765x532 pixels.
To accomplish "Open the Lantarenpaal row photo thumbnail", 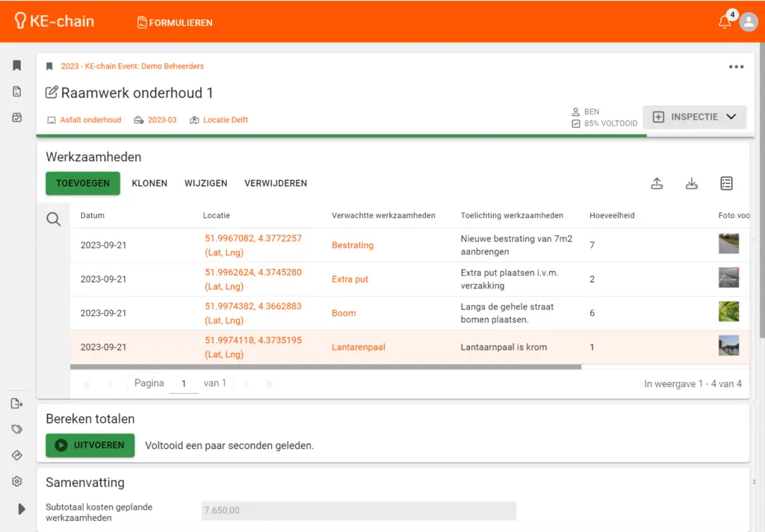I will pos(728,347).
